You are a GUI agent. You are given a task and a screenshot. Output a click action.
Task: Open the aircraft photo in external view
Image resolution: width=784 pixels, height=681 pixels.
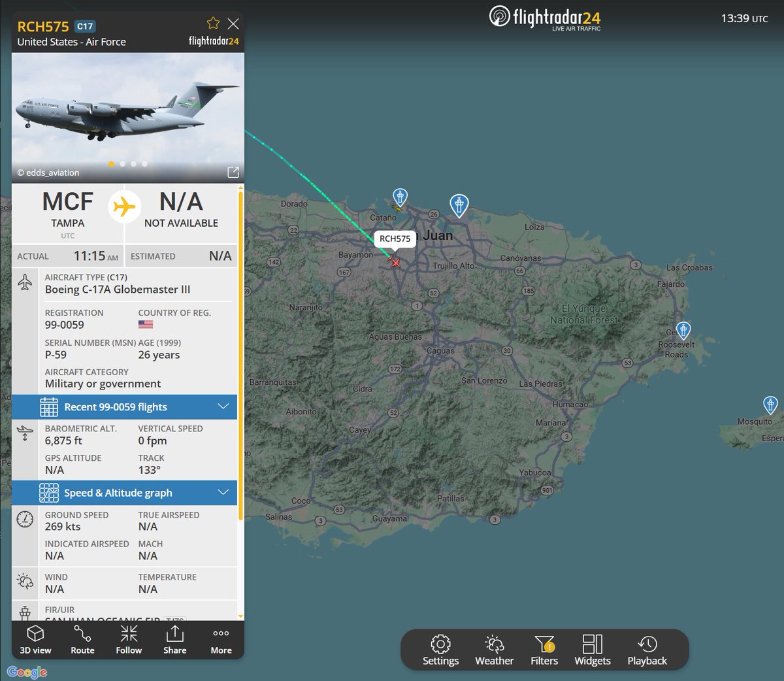tap(233, 172)
